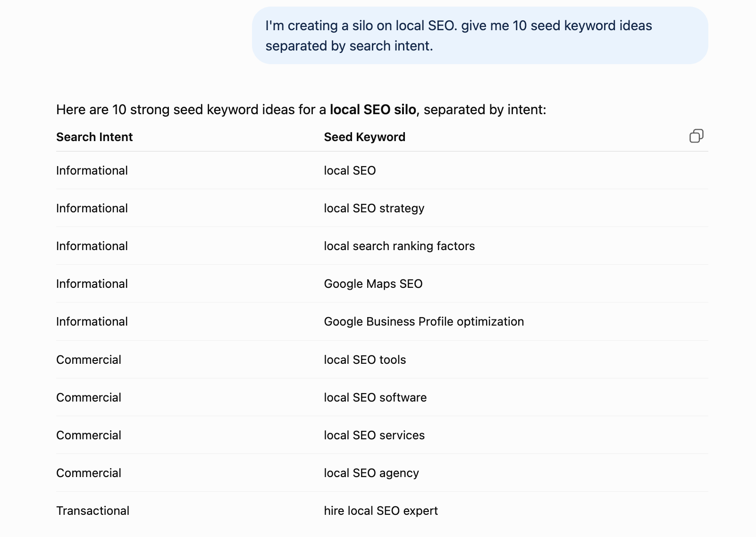756x537 pixels.
Task: Select 'hire local SEO expert' keyword
Action: pyautogui.click(x=381, y=511)
